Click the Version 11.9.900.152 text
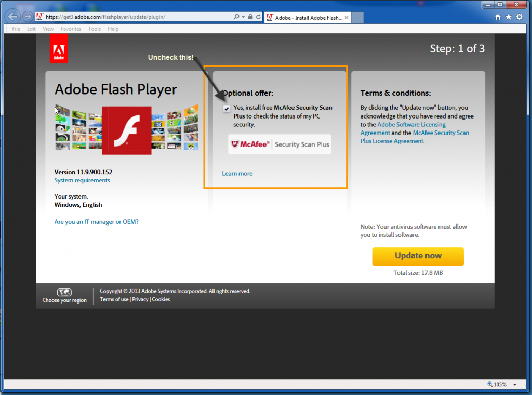Image resolution: width=532 pixels, height=395 pixels. (x=83, y=172)
